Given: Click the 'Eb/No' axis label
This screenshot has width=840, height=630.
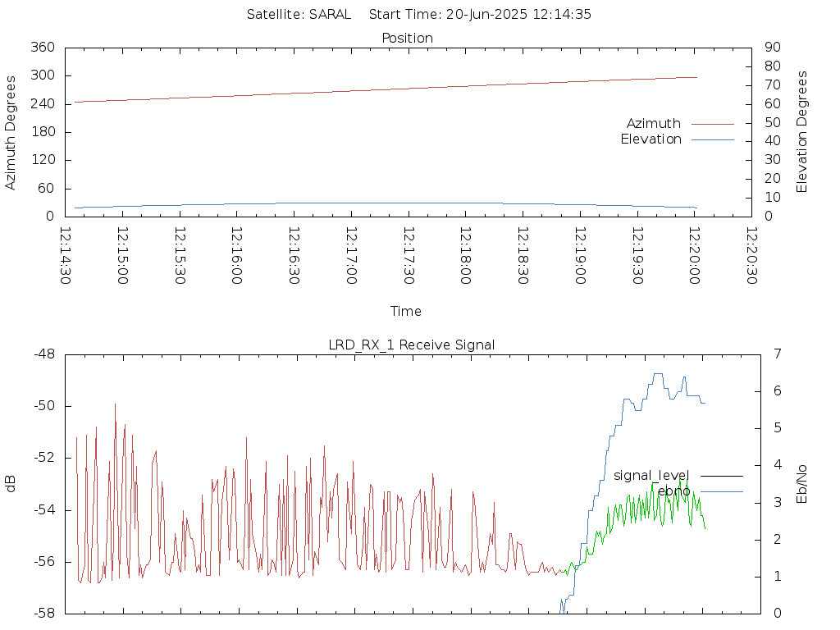Looking at the screenshot, I should tap(801, 484).
